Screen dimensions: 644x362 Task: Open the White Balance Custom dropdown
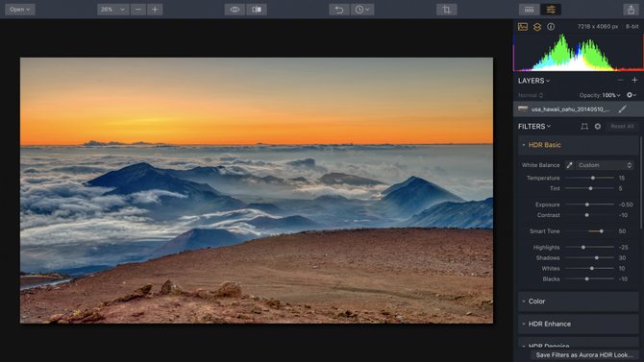pos(605,165)
